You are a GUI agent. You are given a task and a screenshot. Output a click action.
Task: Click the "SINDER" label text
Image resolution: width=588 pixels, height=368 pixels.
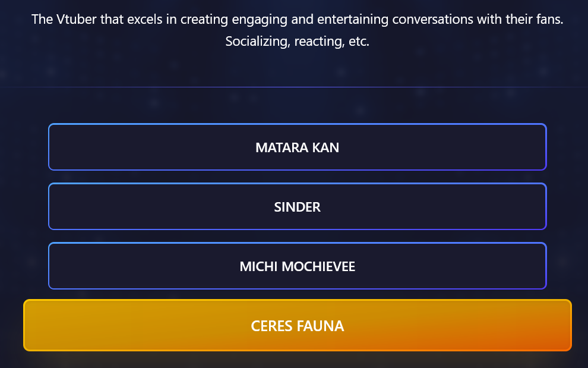pos(297,207)
